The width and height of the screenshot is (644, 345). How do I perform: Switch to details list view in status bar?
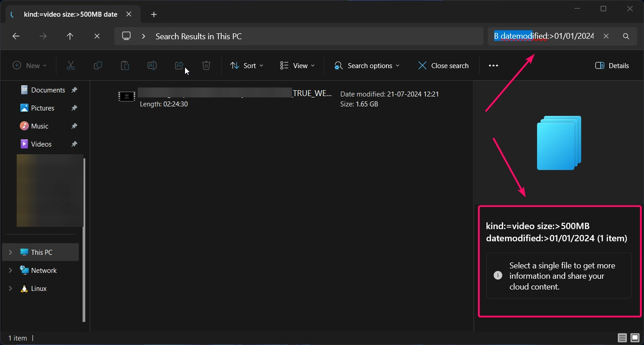[x=622, y=338]
